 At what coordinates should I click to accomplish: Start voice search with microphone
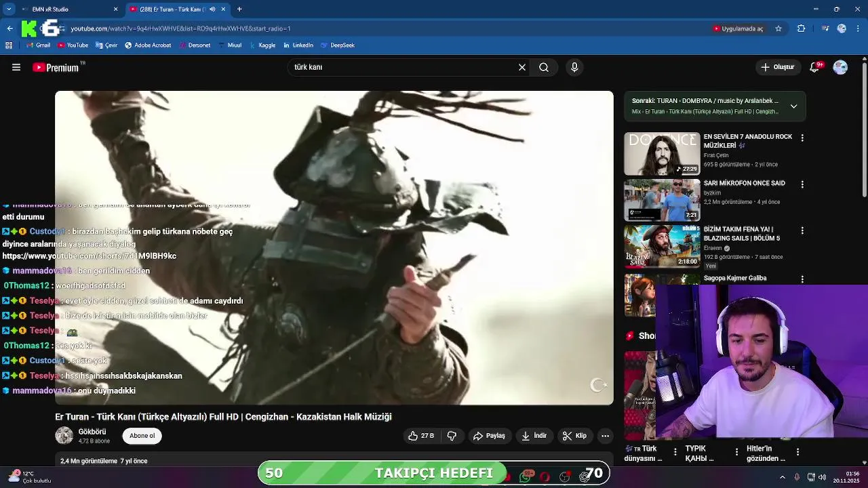click(x=574, y=67)
